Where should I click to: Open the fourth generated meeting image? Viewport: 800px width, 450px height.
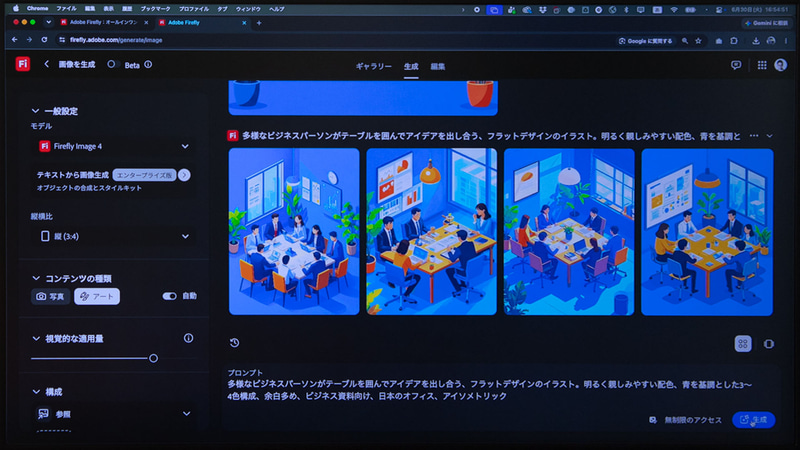coord(707,232)
